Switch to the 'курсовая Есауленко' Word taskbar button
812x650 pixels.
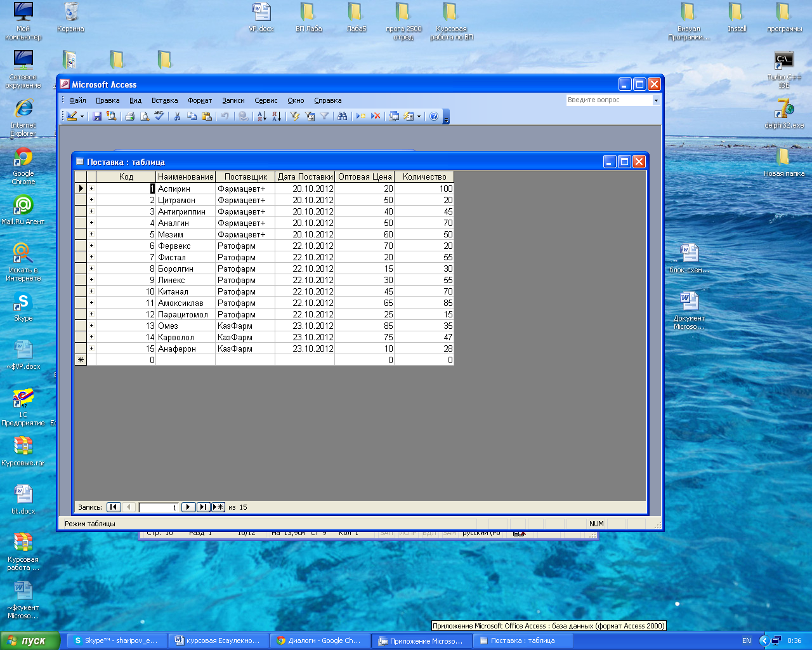coord(218,640)
